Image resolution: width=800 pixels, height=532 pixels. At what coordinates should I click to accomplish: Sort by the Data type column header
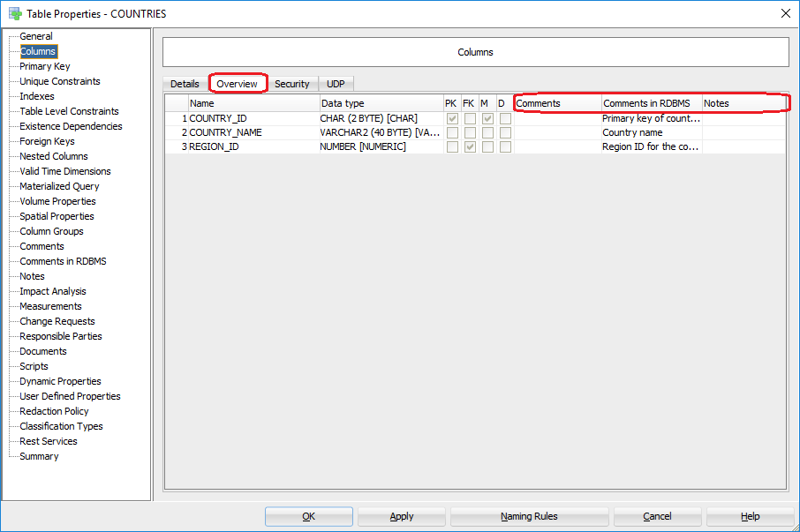(380, 103)
